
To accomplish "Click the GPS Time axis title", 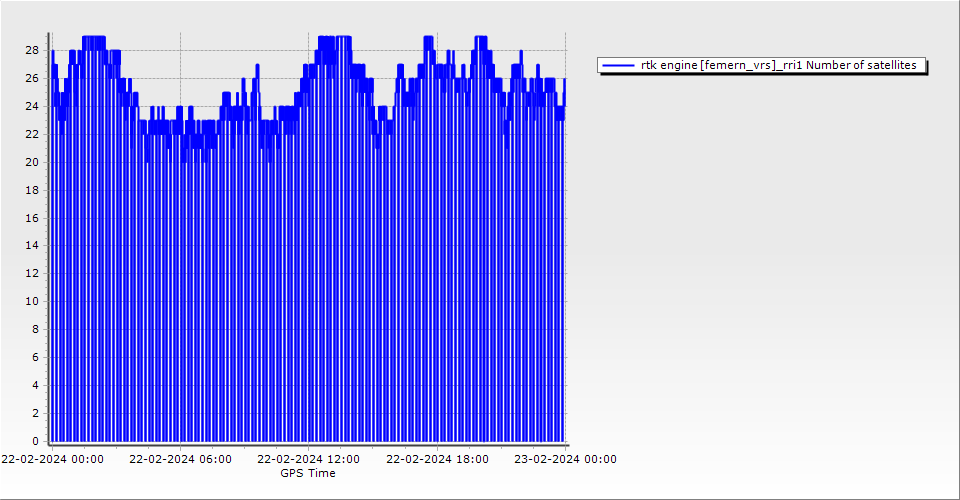I will [308, 473].
